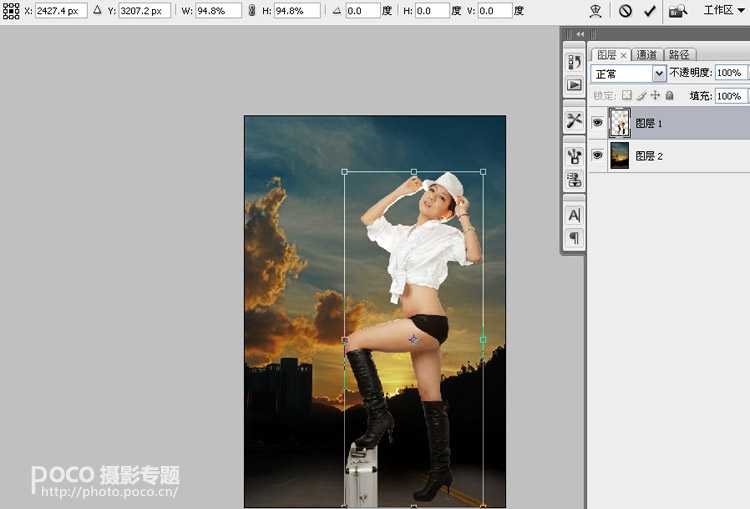Hide layer 图层 2 via eye icon

598,156
